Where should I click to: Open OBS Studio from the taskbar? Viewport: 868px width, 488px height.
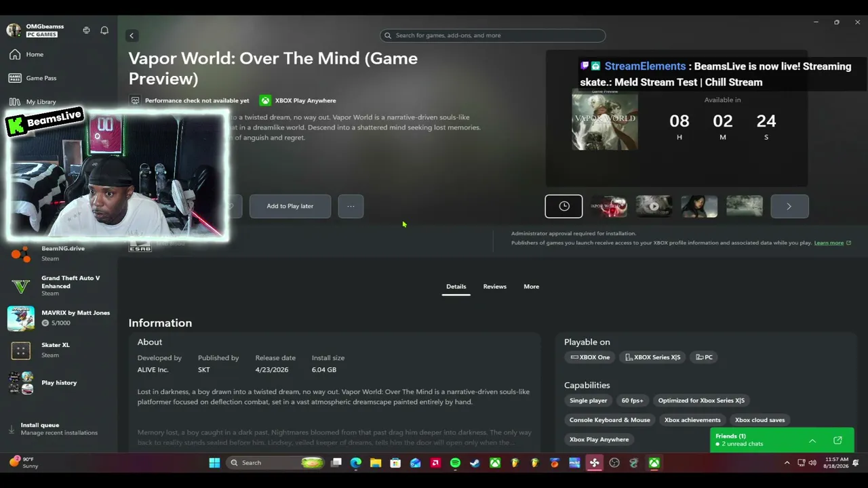coord(614,463)
